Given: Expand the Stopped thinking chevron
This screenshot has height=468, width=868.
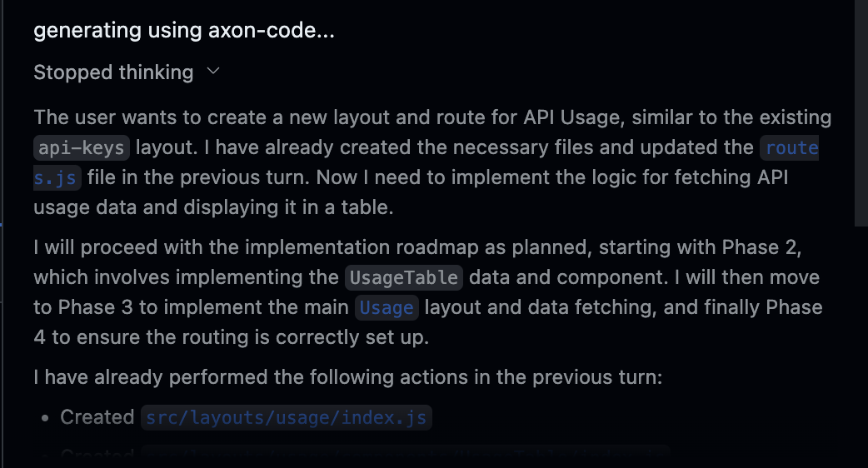Looking at the screenshot, I should [x=213, y=72].
